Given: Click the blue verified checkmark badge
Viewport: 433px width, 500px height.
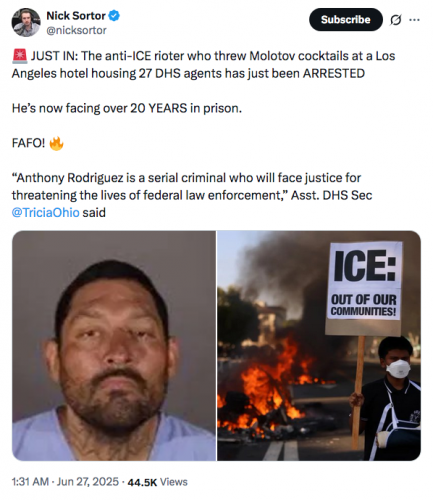Looking at the screenshot, I should (x=114, y=15).
